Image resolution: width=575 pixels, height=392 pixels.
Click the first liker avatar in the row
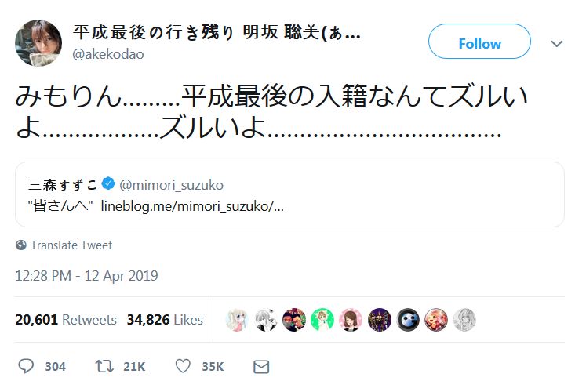point(238,320)
